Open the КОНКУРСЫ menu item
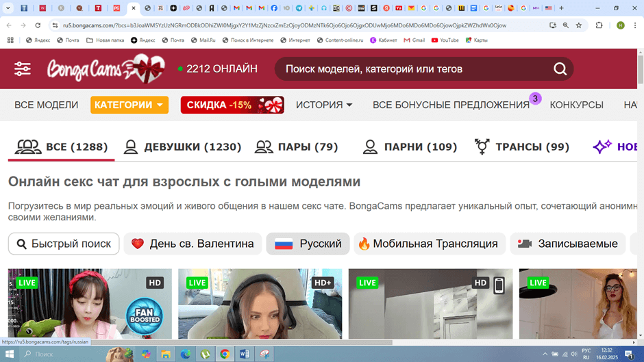This screenshot has width=644, height=362. point(576,105)
